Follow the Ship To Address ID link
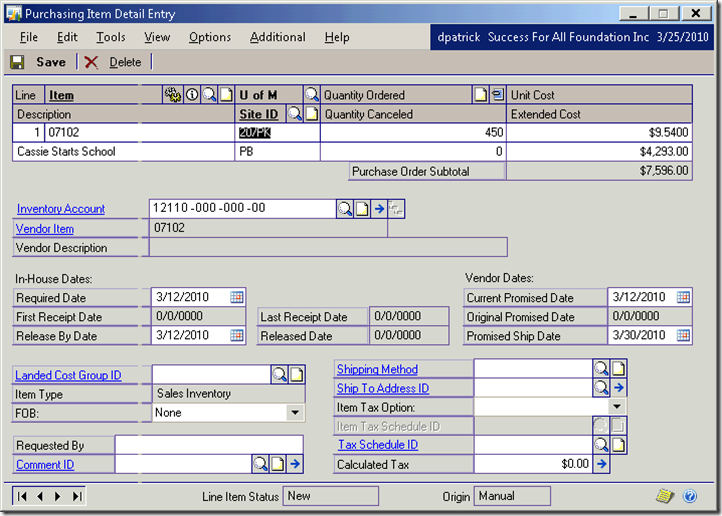This screenshot has height=516, width=722. (x=383, y=388)
